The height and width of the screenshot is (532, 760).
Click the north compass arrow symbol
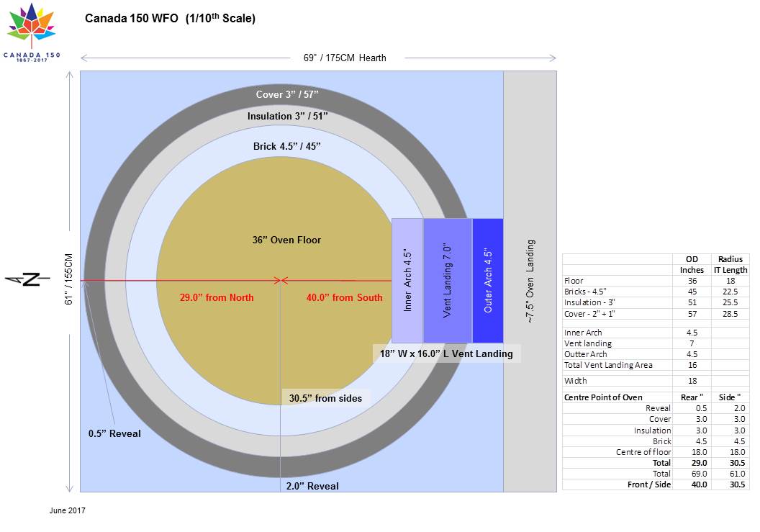[x=27, y=279]
